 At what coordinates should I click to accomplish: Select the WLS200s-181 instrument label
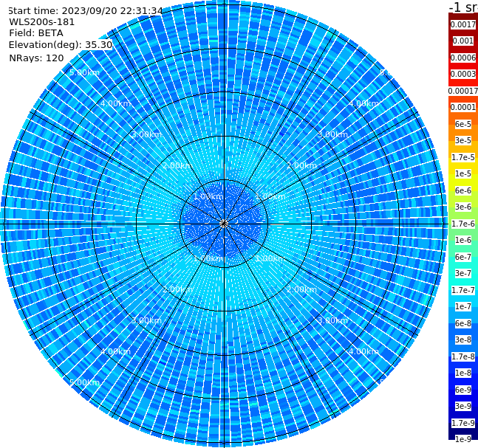pos(42,22)
